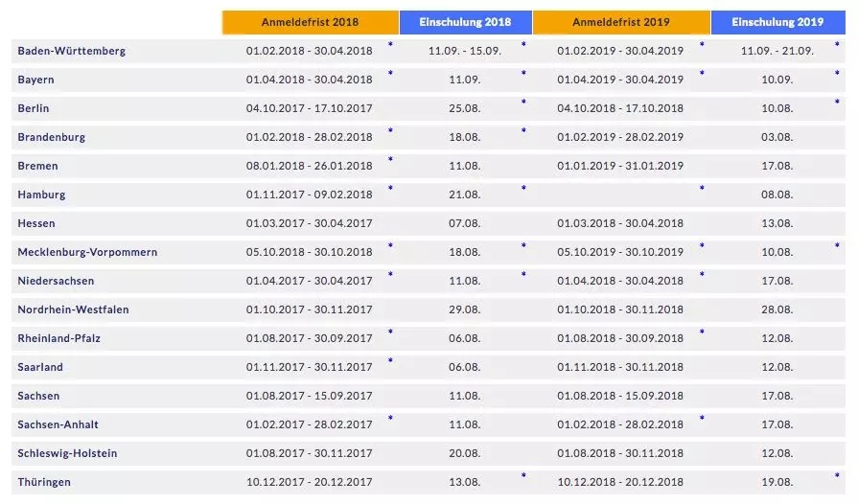Click asterisk beside Mecklenburg-Vorpommern Einschulung 2019

[x=837, y=245]
